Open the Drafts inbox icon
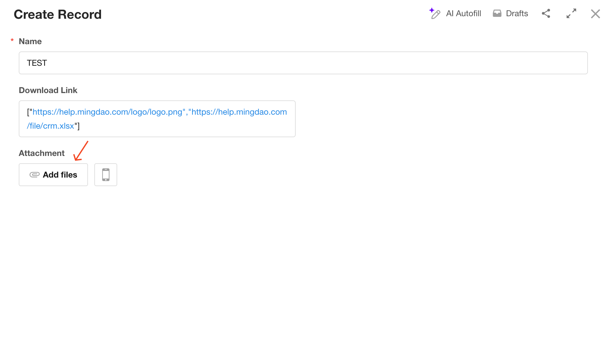 click(x=497, y=13)
